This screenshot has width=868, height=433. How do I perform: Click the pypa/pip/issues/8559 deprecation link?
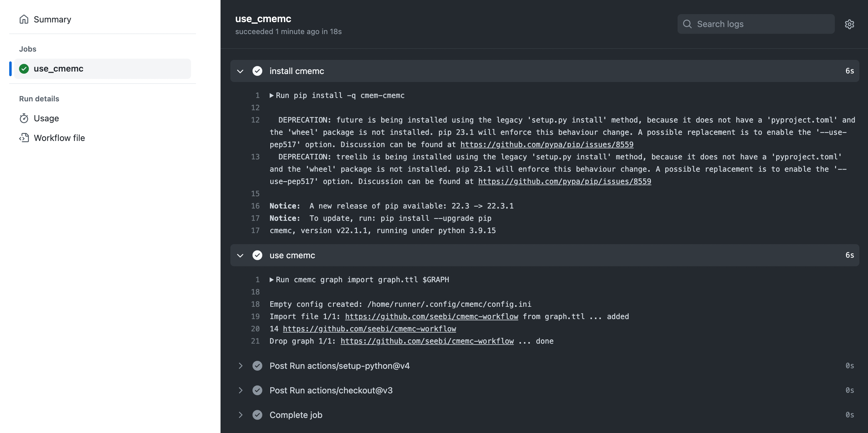pyautogui.click(x=547, y=145)
